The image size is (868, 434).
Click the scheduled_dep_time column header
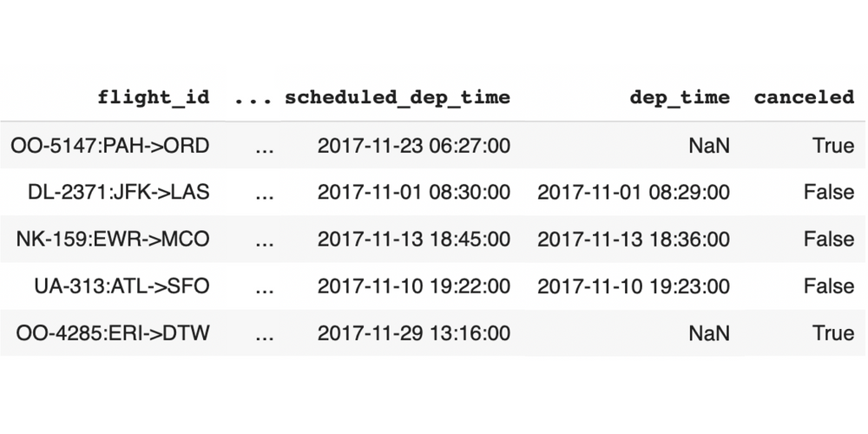point(398,97)
